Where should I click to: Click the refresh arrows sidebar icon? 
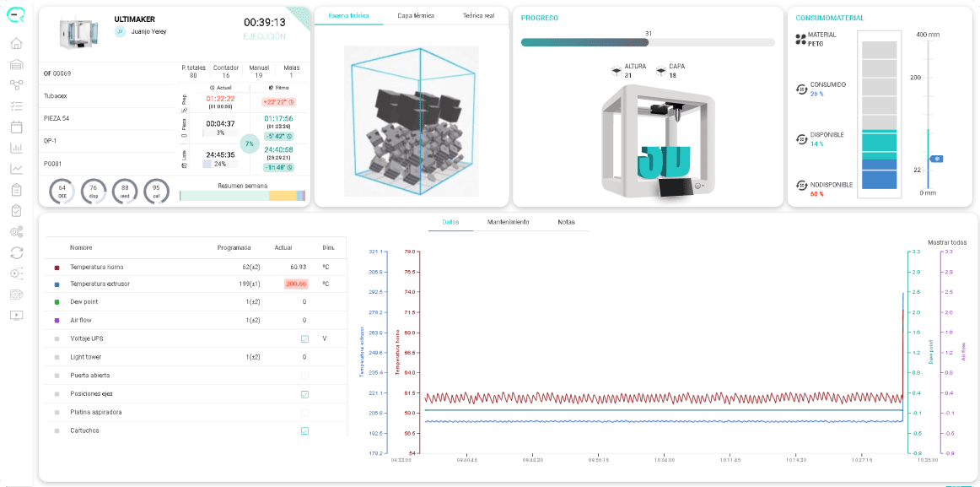click(17, 252)
